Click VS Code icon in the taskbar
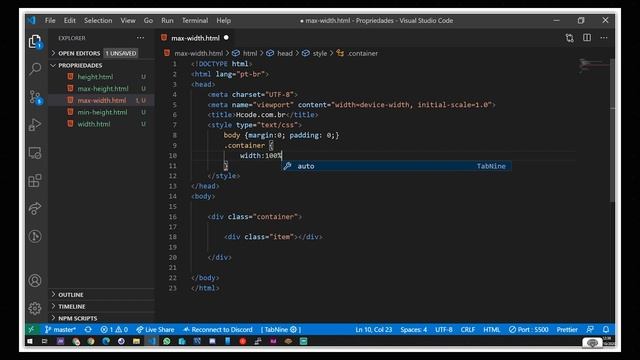 click(152, 341)
